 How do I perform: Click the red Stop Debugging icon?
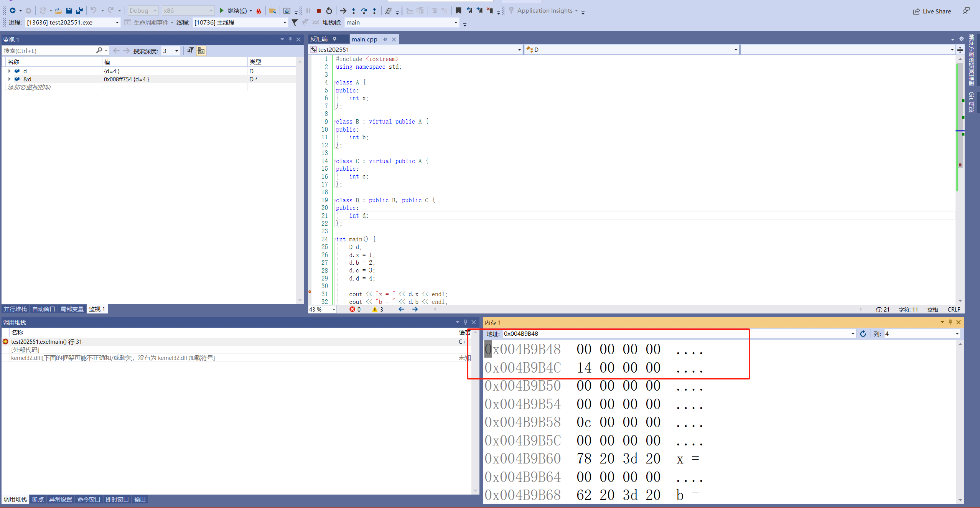tap(318, 11)
